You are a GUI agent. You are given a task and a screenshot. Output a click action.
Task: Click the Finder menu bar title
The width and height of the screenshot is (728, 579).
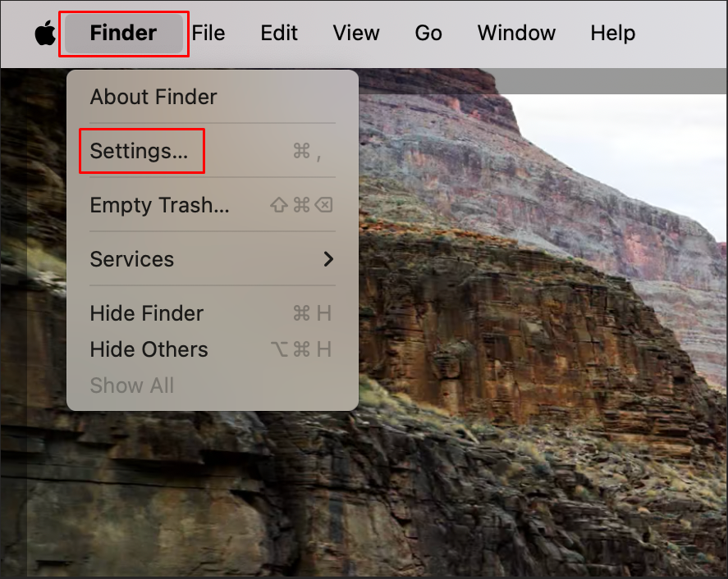123,33
